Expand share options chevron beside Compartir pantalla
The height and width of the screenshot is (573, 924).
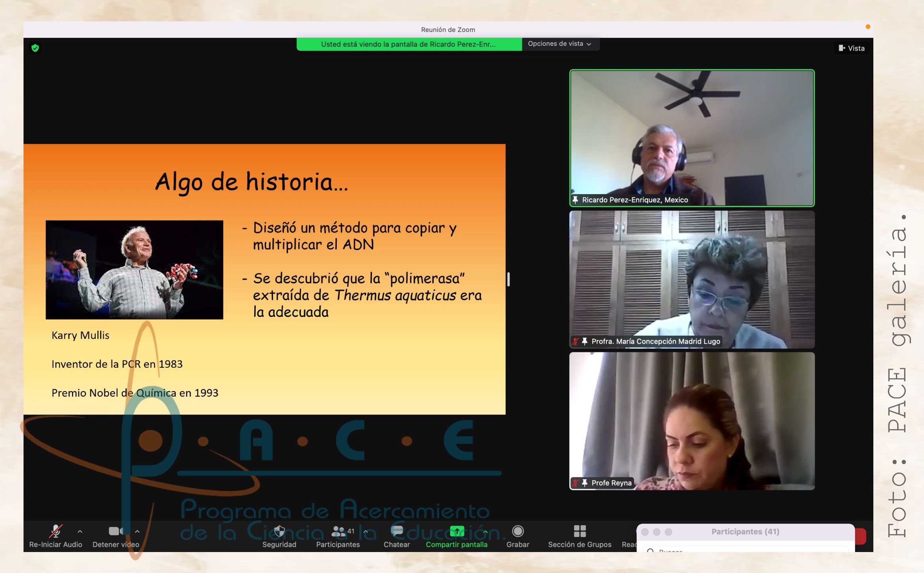point(485,531)
